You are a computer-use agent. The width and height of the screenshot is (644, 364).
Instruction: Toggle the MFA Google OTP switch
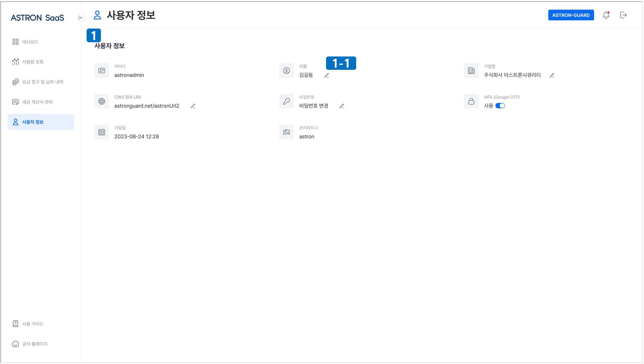pos(500,106)
